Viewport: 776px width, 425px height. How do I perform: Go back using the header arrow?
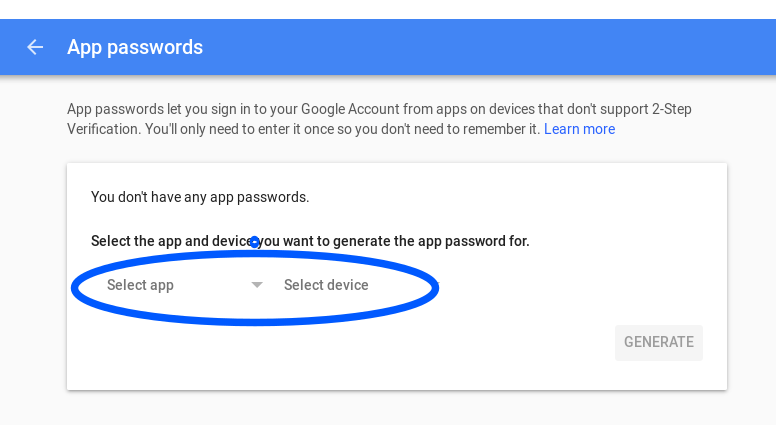(x=35, y=47)
